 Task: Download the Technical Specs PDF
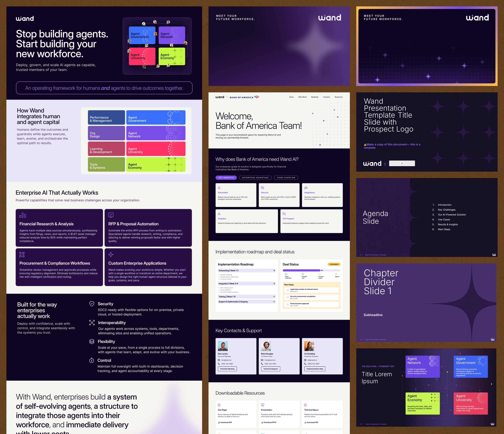tap(311, 423)
